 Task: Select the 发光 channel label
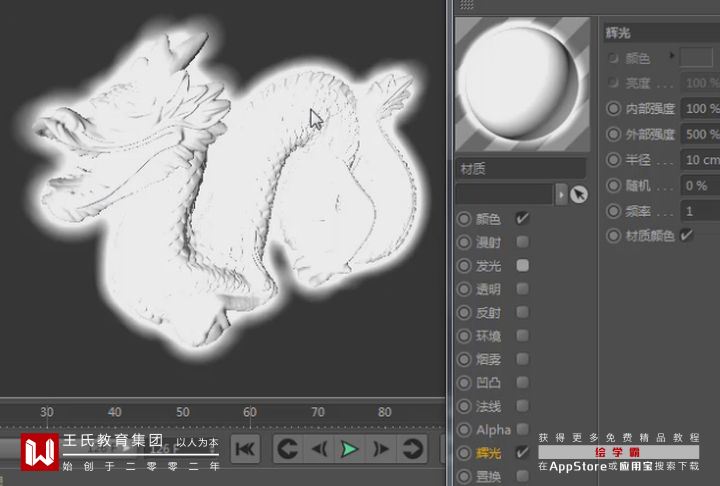coord(488,266)
